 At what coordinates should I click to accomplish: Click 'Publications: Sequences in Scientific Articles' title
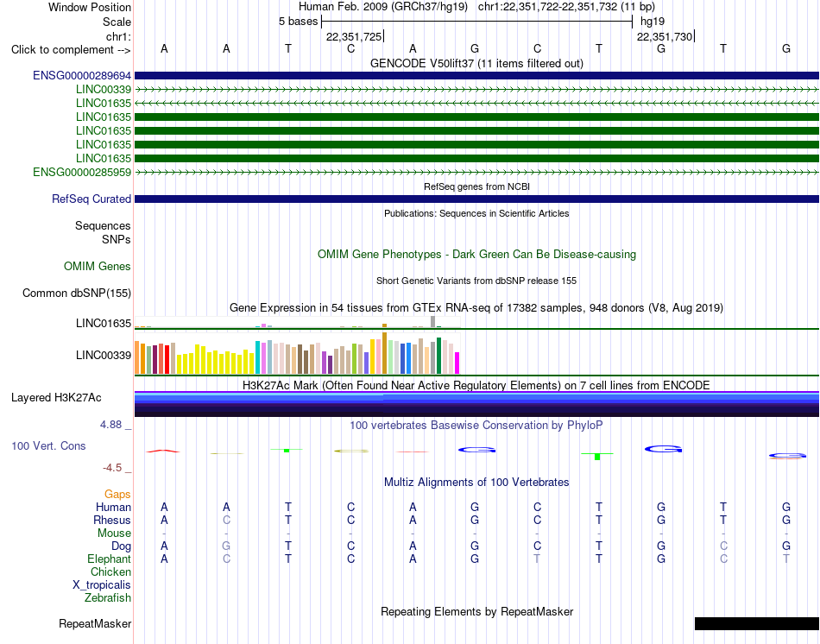[477, 213]
